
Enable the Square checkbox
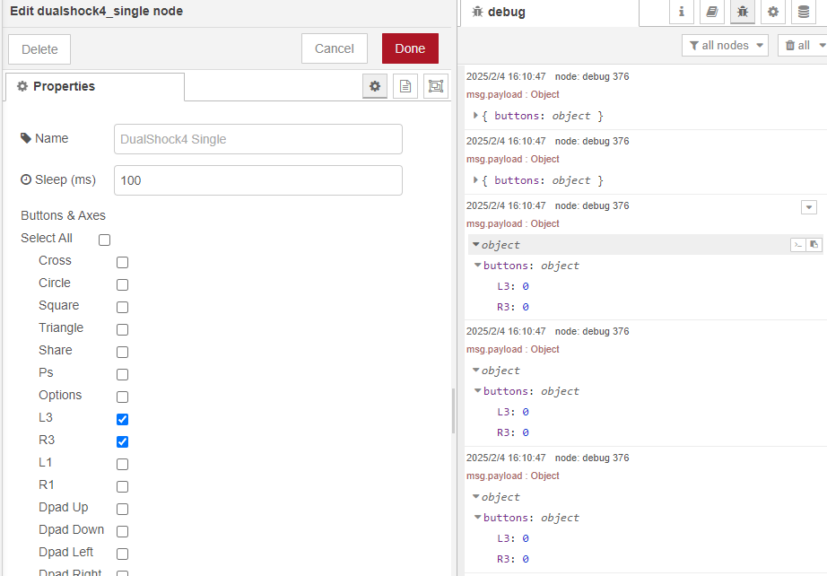point(122,307)
